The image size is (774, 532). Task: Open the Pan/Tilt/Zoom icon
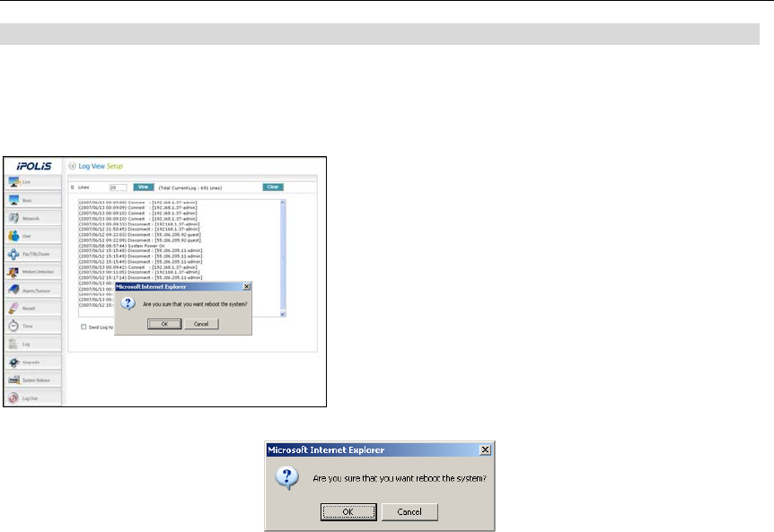[x=13, y=254]
